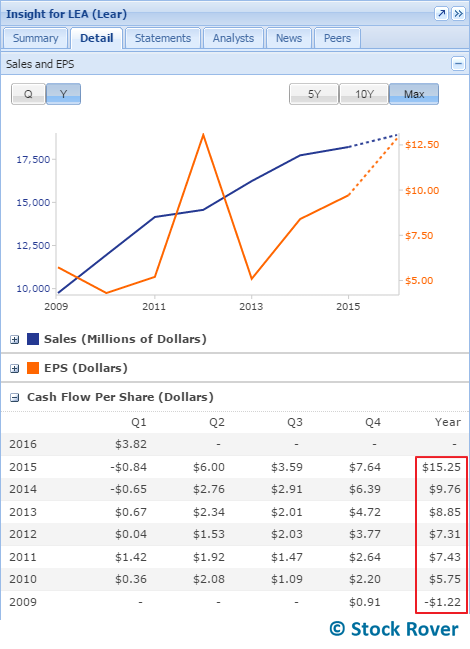Click the Q4 column header
470x649 pixels.
click(373, 423)
